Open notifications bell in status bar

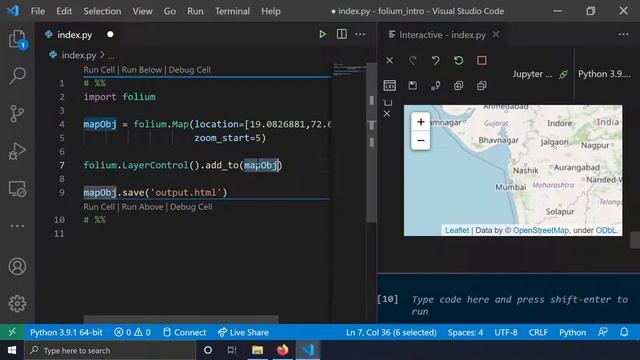click(624, 332)
